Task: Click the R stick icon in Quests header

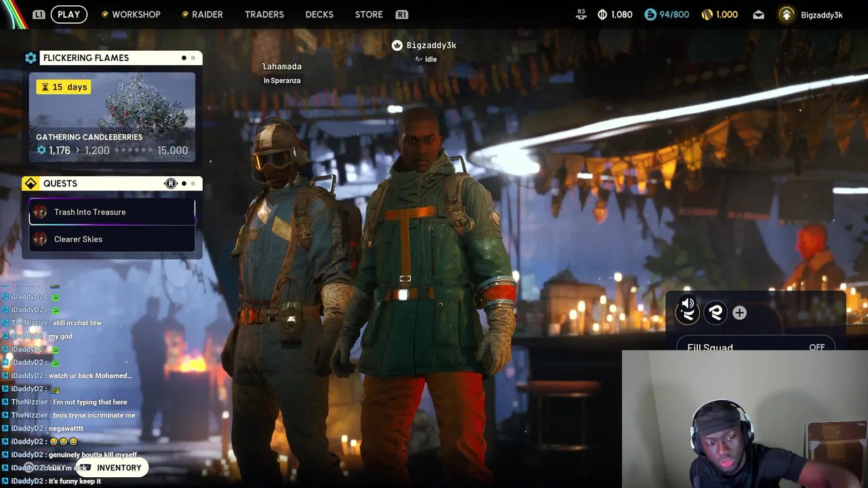Action: (x=171, y=184)
